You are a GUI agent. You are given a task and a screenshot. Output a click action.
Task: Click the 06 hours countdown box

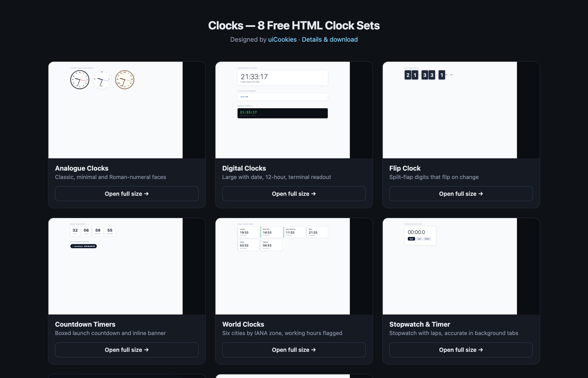[86, 231]
